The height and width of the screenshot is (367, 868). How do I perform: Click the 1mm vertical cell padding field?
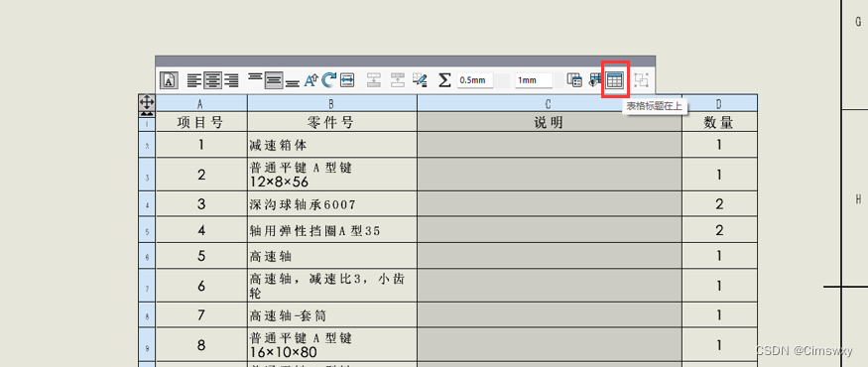click(x=534, y=80)
